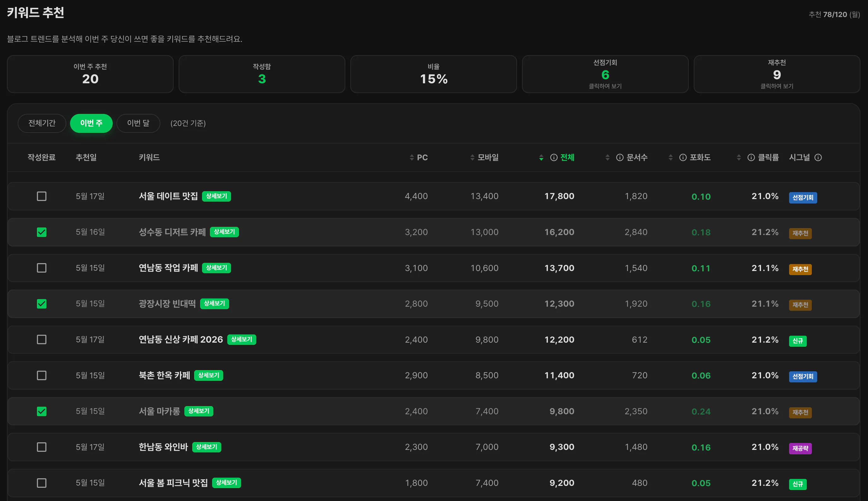Check the 서울 봄 피크닉 맛집 checkbox

(x=42, y=483)
